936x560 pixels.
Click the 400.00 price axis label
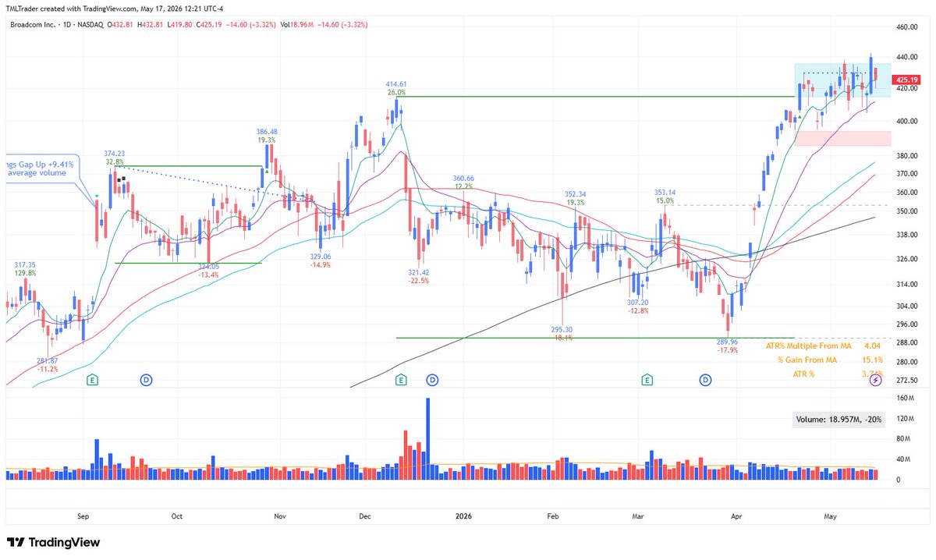[908, 122]
